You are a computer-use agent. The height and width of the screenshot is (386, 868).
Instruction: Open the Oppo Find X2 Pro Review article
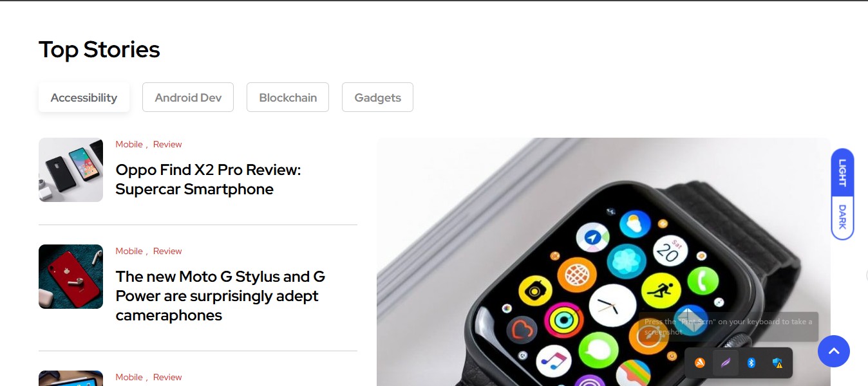pyautogui.click(x=208, y=179)
